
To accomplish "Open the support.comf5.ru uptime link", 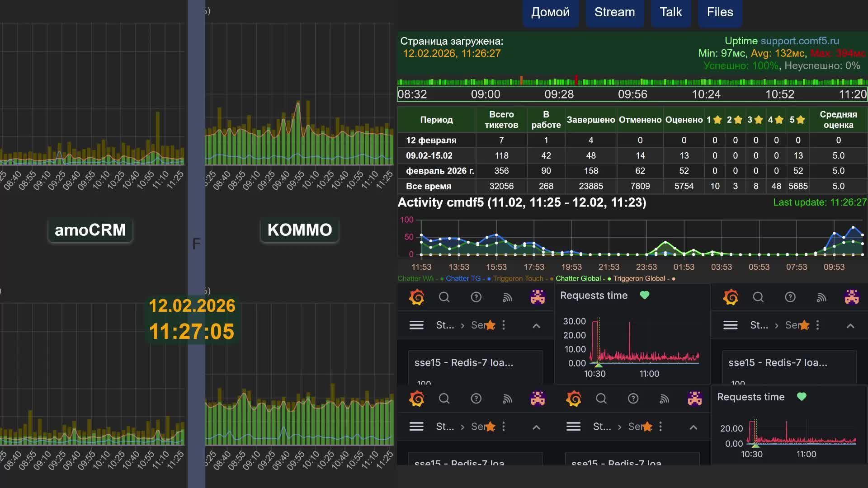I will tap(799, 41).
